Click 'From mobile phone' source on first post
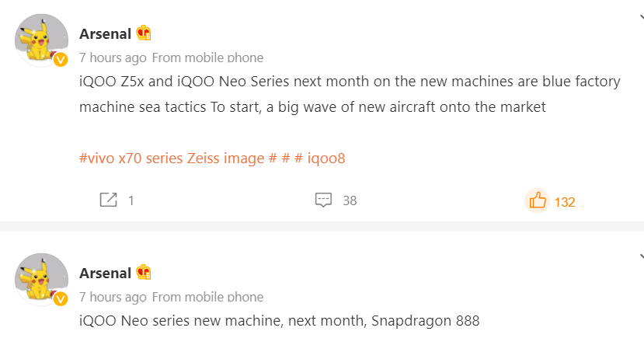 (x=208, y=58)
